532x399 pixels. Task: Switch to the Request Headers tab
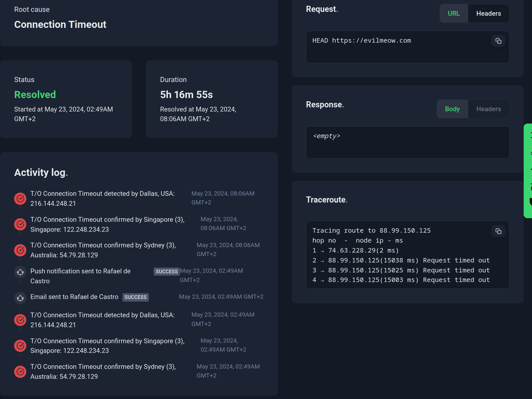pyautogui.click(x=488, y=13)
